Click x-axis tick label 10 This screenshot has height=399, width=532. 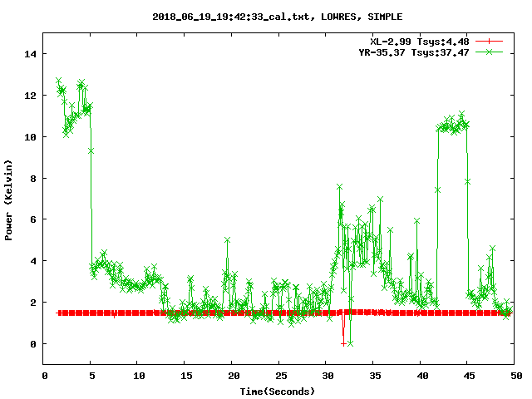139,376
